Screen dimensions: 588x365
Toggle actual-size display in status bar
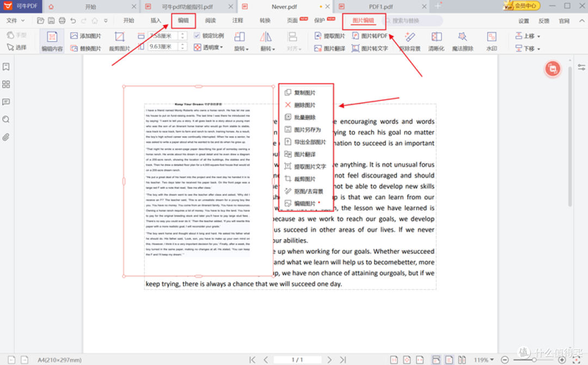click(x=394, y=360)
